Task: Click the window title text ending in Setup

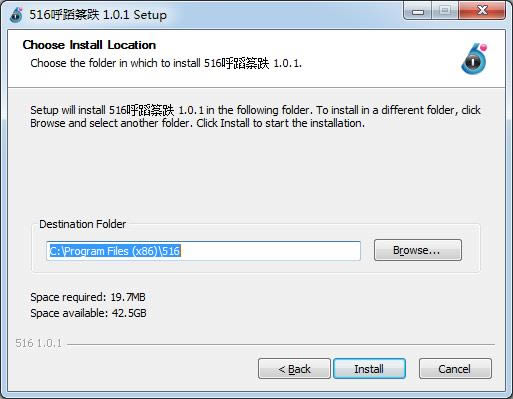Action: click(98, 15)
